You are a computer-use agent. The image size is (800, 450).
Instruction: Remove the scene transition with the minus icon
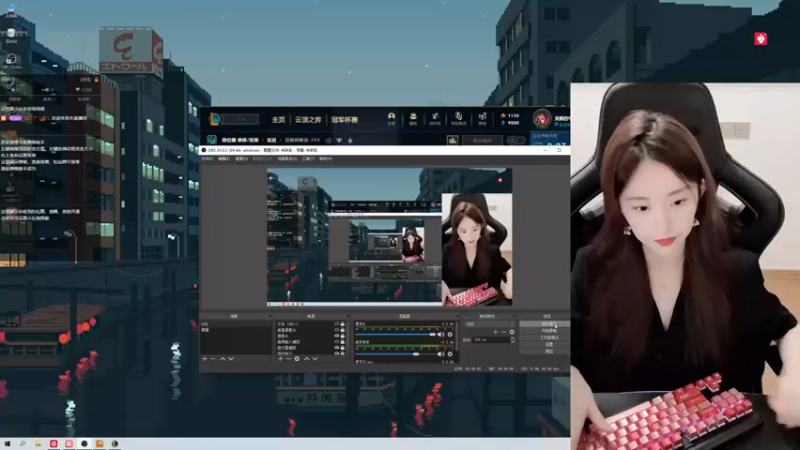click(504, 332)
